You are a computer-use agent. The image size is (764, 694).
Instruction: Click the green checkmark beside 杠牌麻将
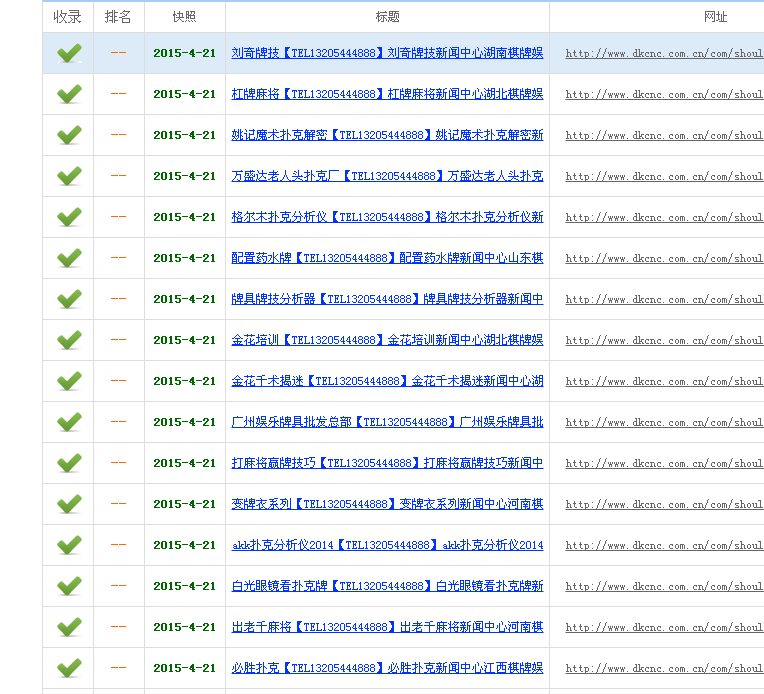point(68,94)
